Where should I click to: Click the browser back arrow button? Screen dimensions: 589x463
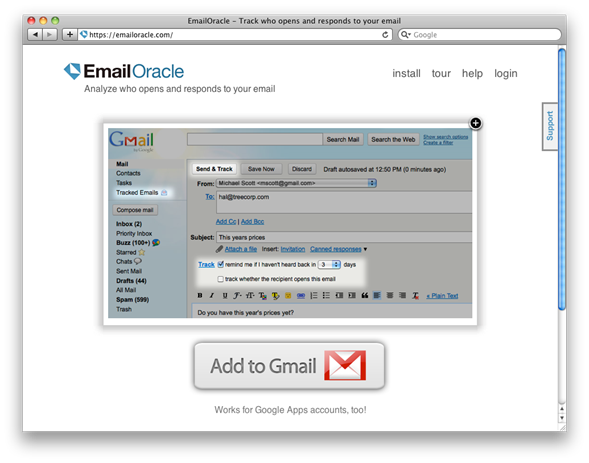[35, 35]
